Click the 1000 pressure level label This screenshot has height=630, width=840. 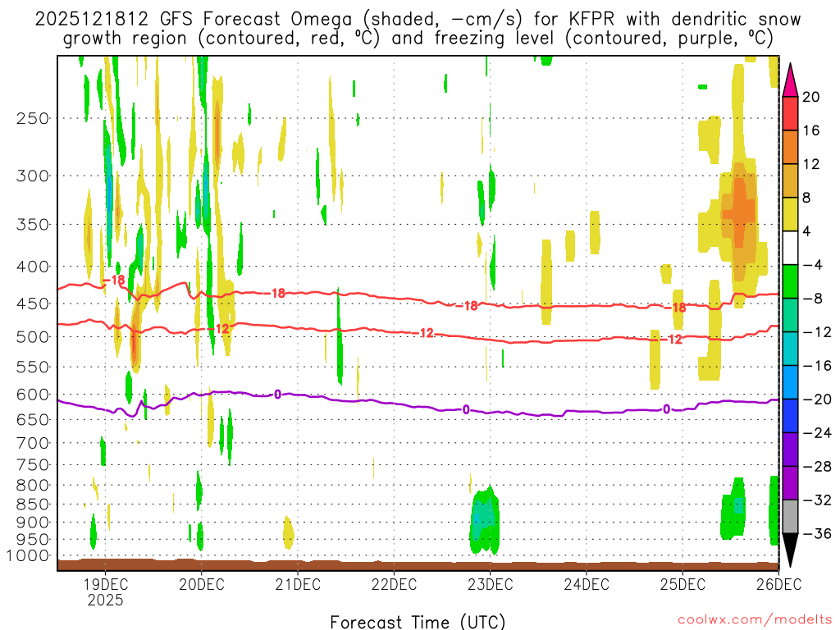tap(29, 556)
